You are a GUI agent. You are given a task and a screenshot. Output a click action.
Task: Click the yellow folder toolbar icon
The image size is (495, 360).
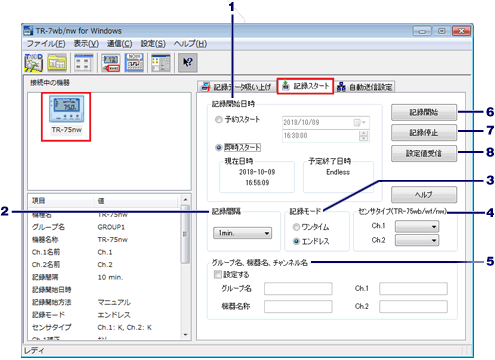click(x=57, y=62)
